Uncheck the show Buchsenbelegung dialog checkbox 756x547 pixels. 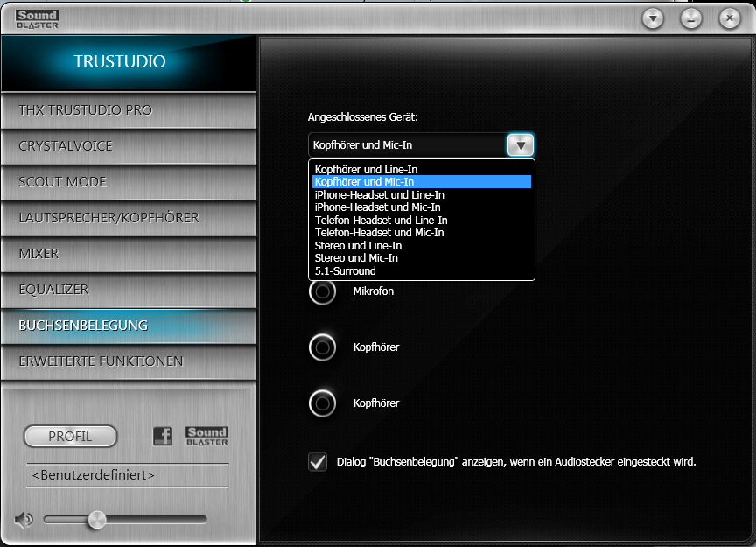pyautogui.click(x=318, y=461)
